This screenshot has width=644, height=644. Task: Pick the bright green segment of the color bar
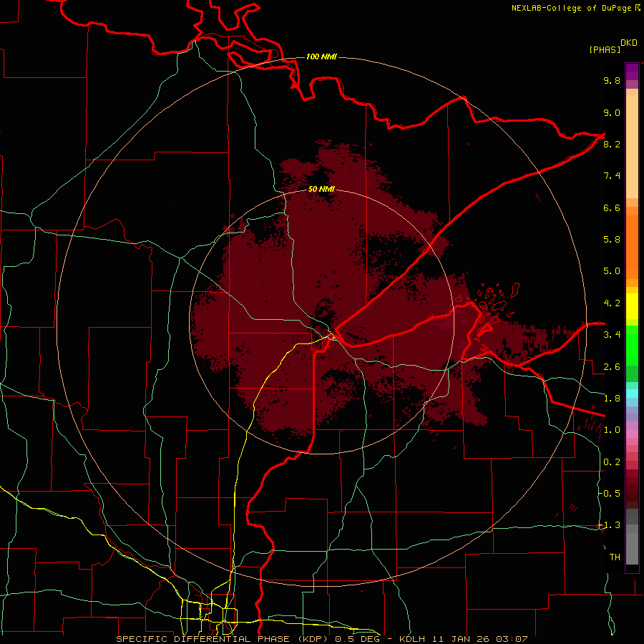(x=632, y=345)
